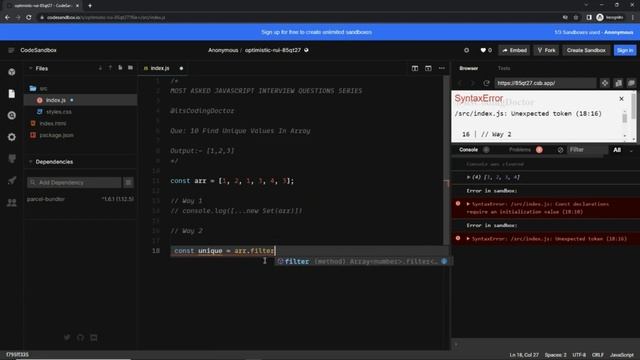Reload the page with browser reload button

coord(29,18)
